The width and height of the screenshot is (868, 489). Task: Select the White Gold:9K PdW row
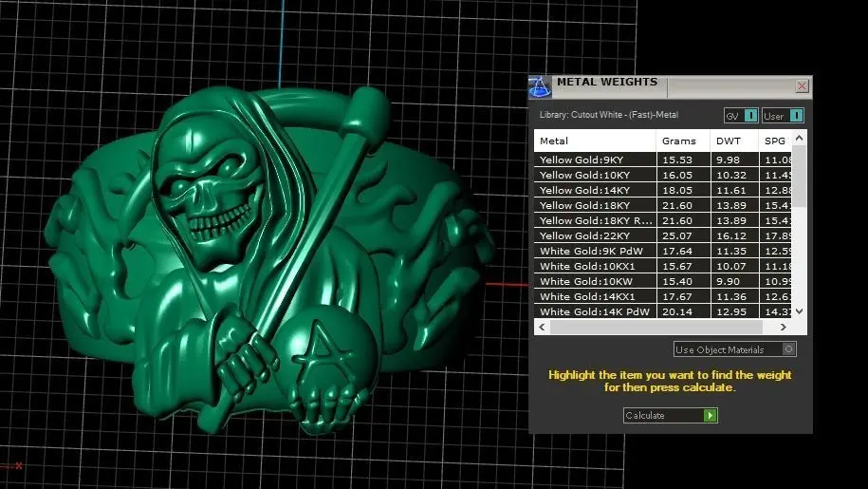tap(663, 251)
